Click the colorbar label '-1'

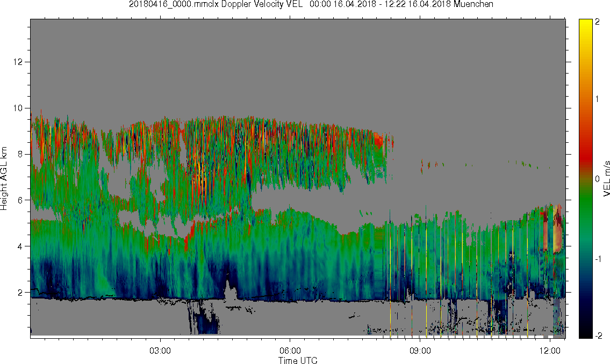point(598,259)
